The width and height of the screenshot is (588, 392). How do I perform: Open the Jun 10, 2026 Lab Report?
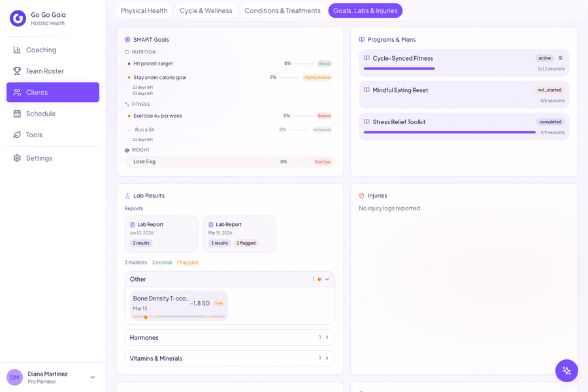(x=161, y=234)
